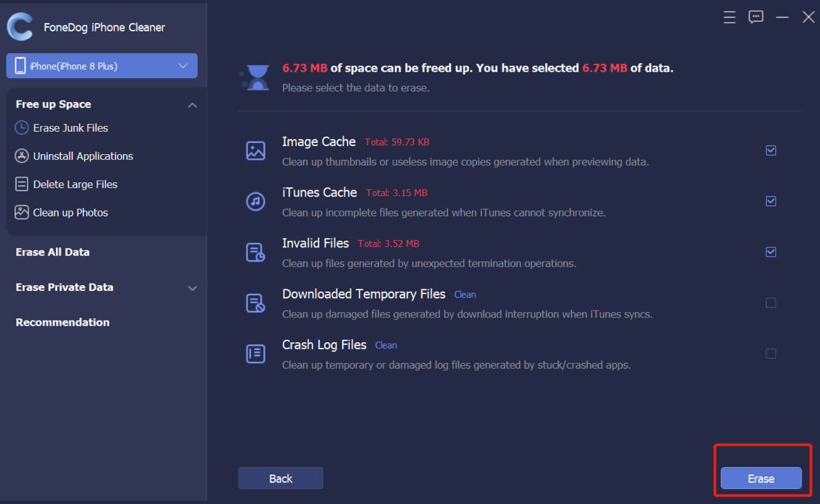820x504 pixels.
Task: Collapse the Free up Space section
Action: [x=192, y=105]
